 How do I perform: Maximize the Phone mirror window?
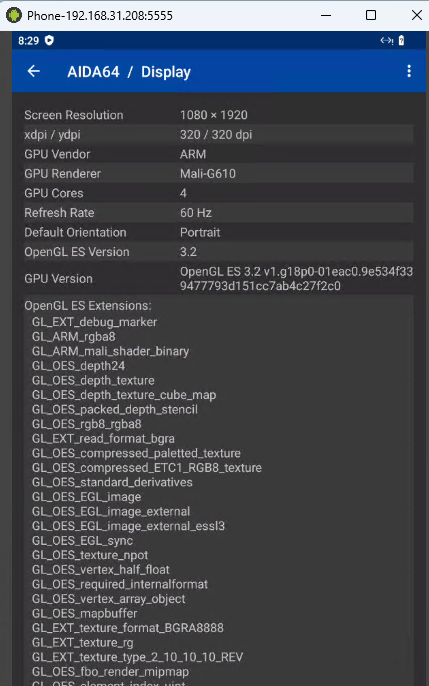371,15
